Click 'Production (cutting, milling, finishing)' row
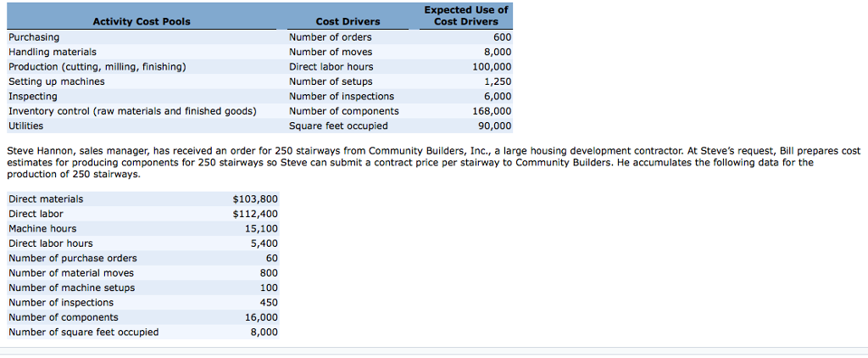The width and height of the screenshot is (868, 358). (x=97, y=66)
